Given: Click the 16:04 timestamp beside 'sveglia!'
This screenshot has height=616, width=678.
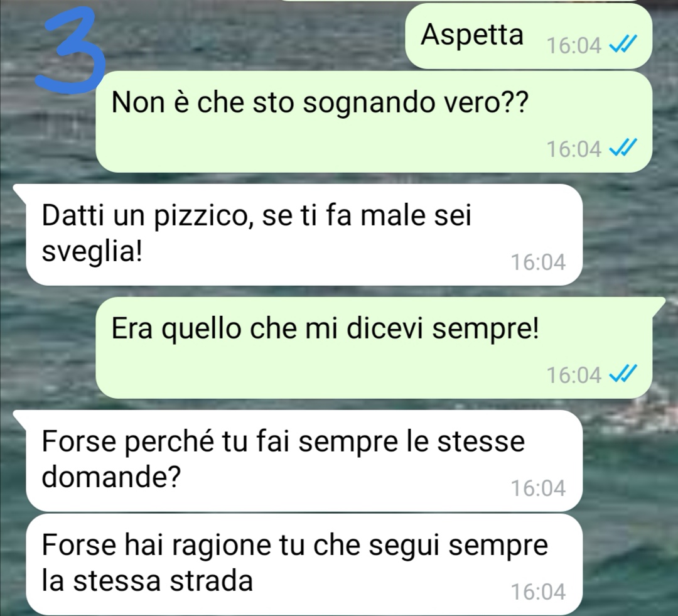Looking at the screenshot, I should pyautogui.click(x=539, y=262).
